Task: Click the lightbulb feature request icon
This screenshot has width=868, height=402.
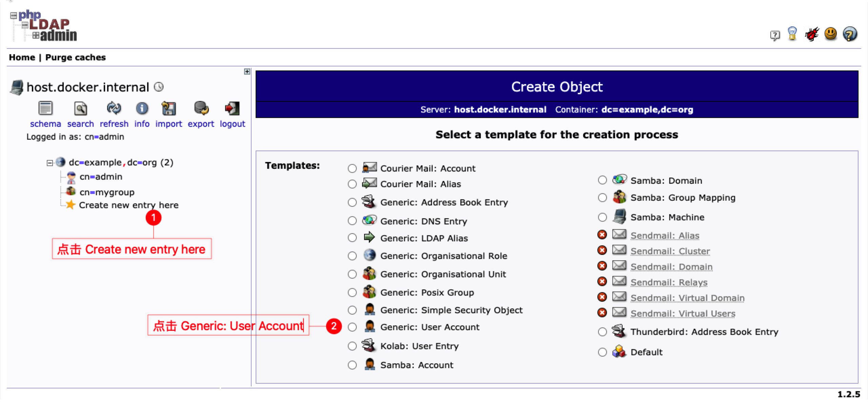Action: [x=792, y=34]
